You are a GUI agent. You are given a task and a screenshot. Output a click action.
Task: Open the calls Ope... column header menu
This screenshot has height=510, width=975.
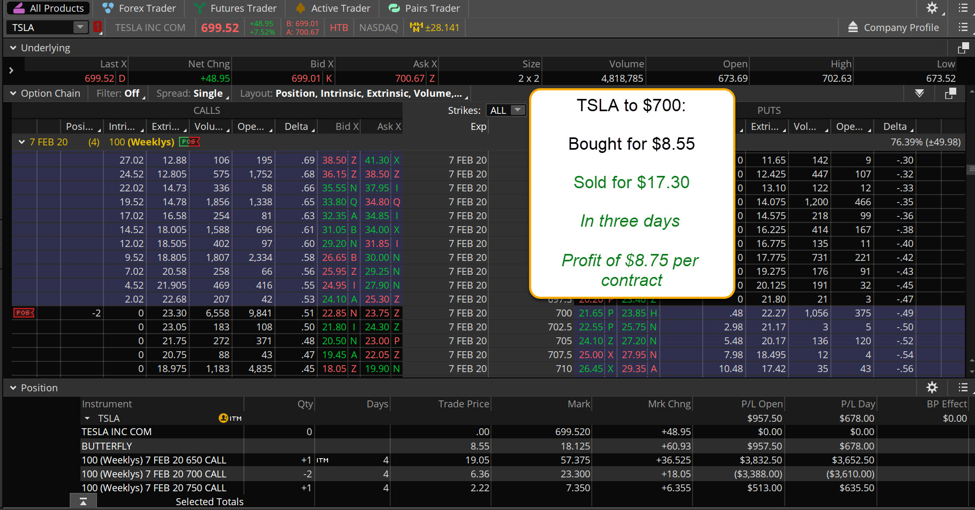tap(254, 126)
